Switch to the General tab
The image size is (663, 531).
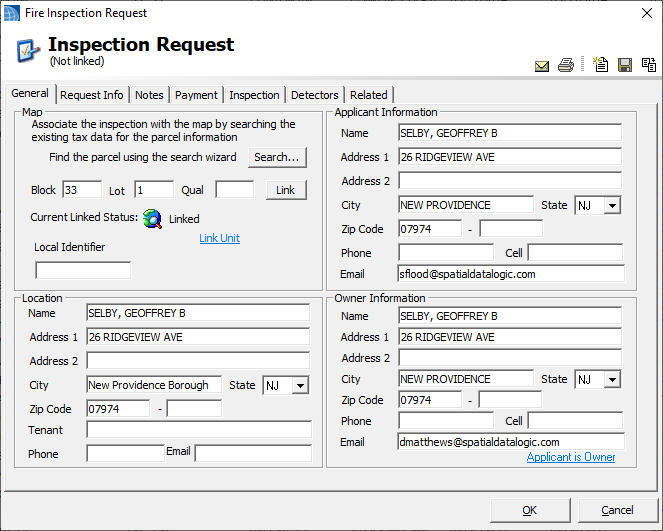click(30, 93)
